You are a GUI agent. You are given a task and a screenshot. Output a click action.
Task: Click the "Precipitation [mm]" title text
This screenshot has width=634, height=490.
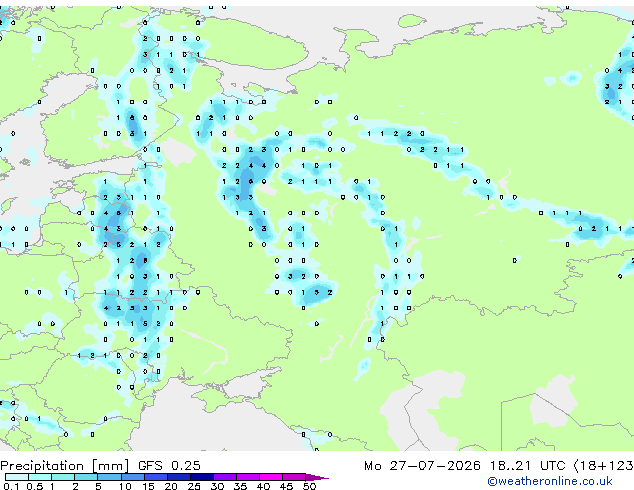pos(65,466)
